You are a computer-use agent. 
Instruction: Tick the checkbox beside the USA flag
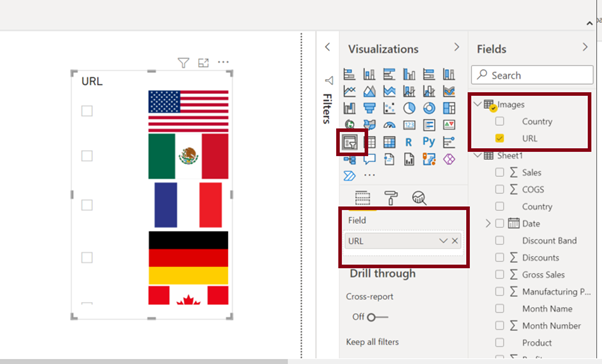(x=87, y=111)
